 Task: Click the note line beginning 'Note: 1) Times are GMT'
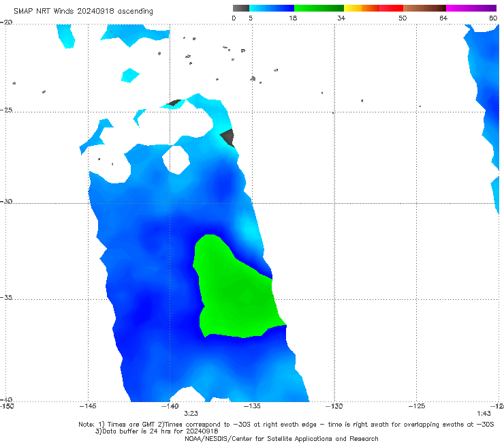click(286, 425)
